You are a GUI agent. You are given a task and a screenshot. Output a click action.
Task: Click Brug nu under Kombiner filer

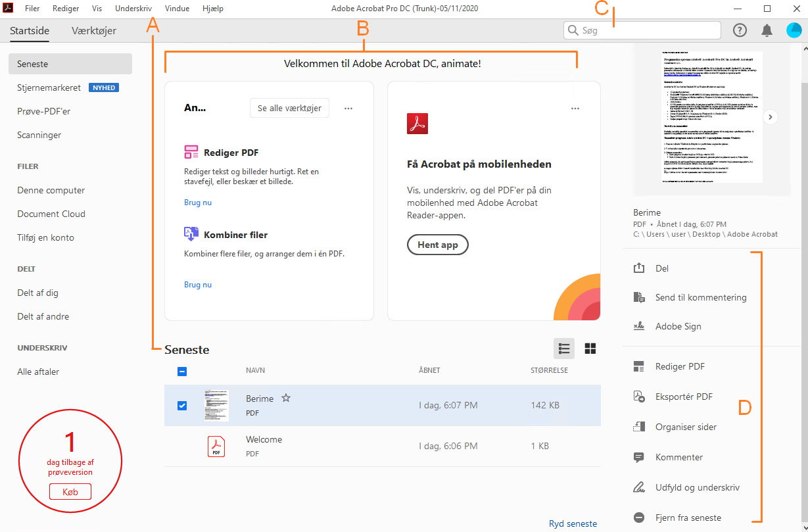click(198, 285)
